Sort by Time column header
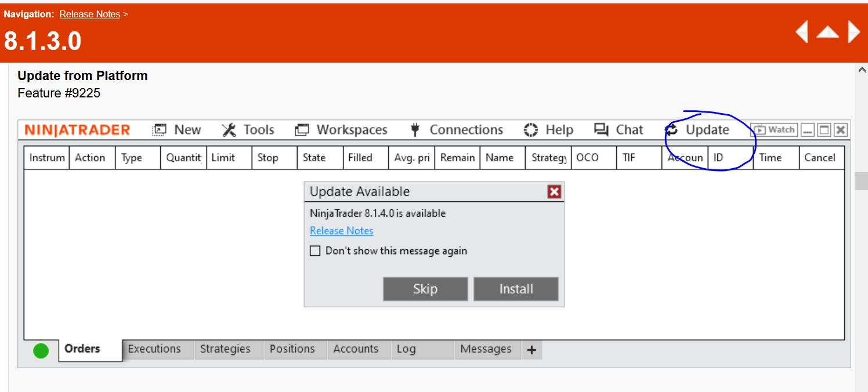Viewport: 868px width, 392px height. click(776, 158)
